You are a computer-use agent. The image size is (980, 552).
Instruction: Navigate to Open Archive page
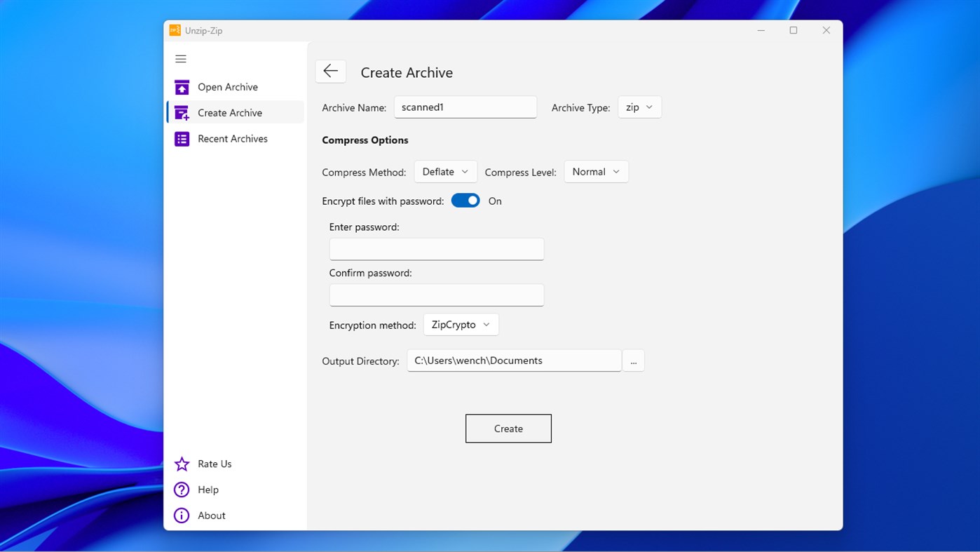click(x=227, y=86)
